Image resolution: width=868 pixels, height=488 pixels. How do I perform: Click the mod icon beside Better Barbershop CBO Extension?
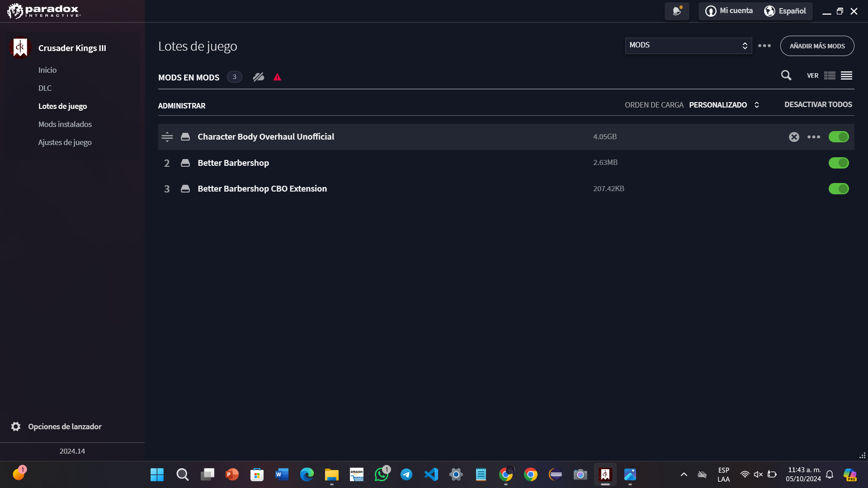point(185,189)
